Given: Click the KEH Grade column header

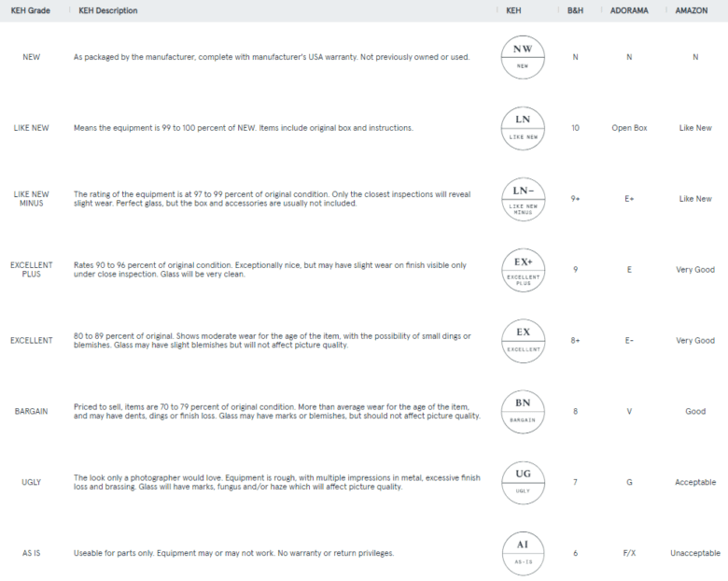Looking at the screenshot, I should (x=31, y=10).
